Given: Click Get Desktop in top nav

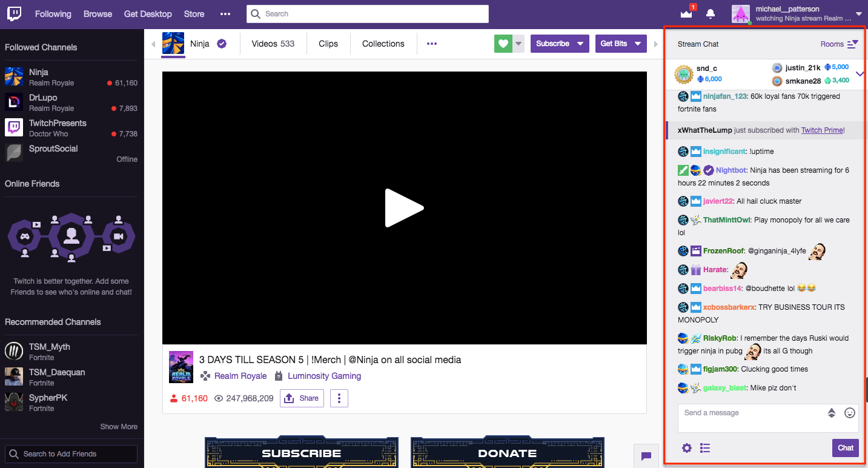Looking at the screenshot, I should point(148,14).
